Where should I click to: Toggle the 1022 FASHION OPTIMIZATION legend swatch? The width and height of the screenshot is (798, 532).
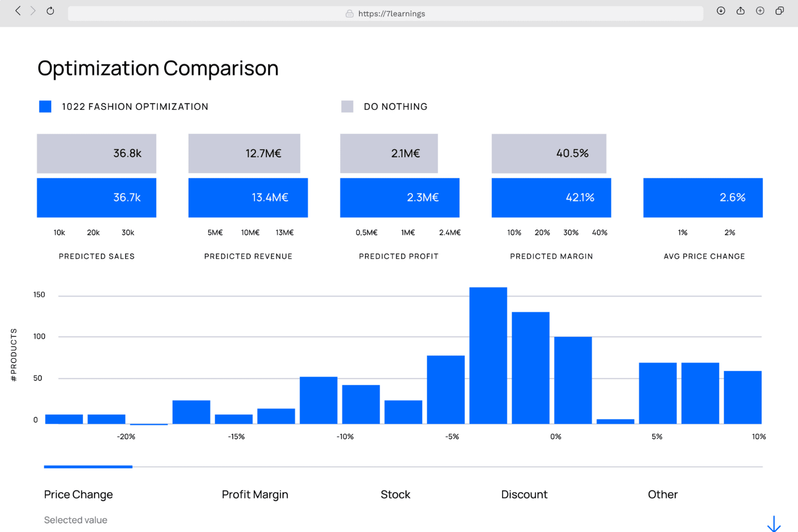[45, 106]
